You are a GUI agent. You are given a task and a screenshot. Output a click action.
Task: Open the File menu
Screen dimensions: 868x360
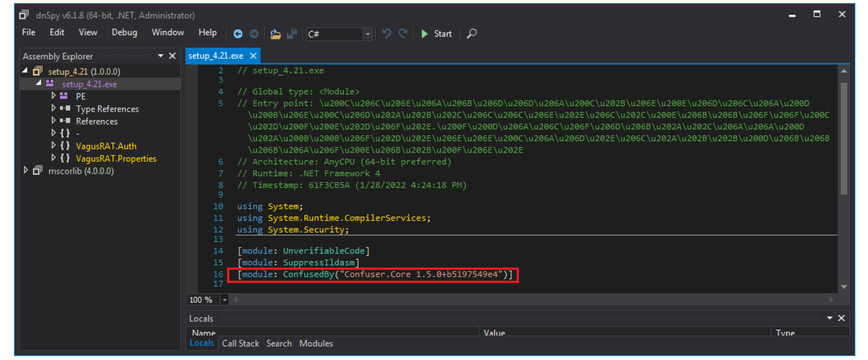(x=29, y=33)
